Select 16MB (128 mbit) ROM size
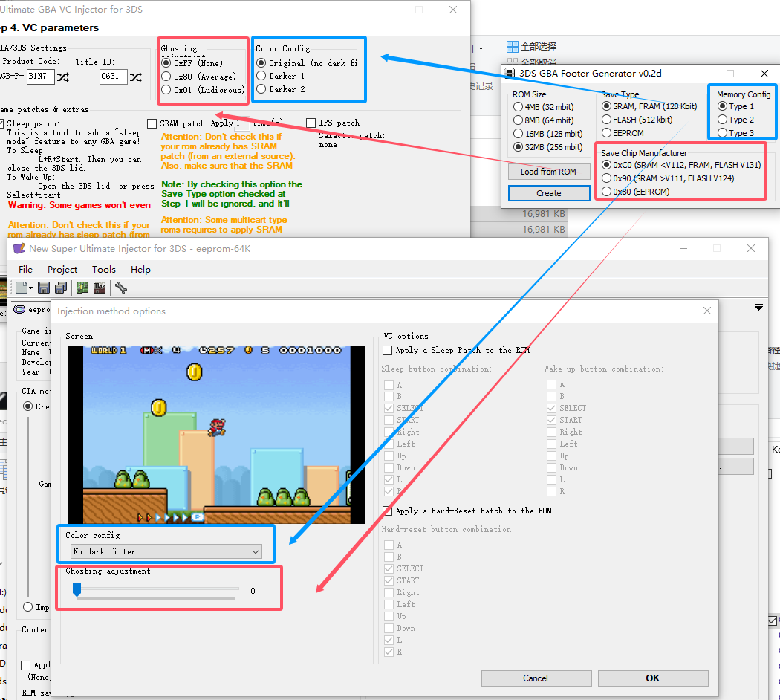The height and width of the screenshot is (700, 780). [518, 133]
